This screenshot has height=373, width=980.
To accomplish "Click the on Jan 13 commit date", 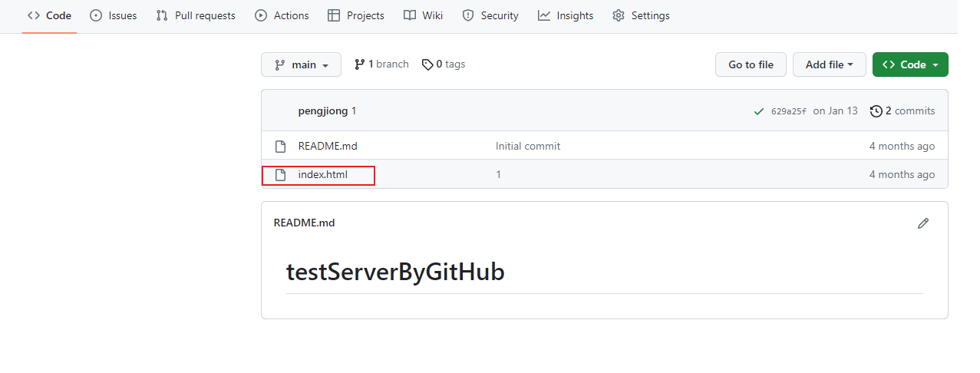I will click(835, 111).
